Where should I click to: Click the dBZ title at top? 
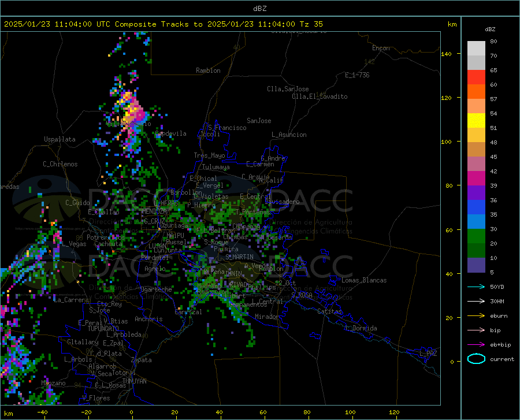tap(259, 9)
